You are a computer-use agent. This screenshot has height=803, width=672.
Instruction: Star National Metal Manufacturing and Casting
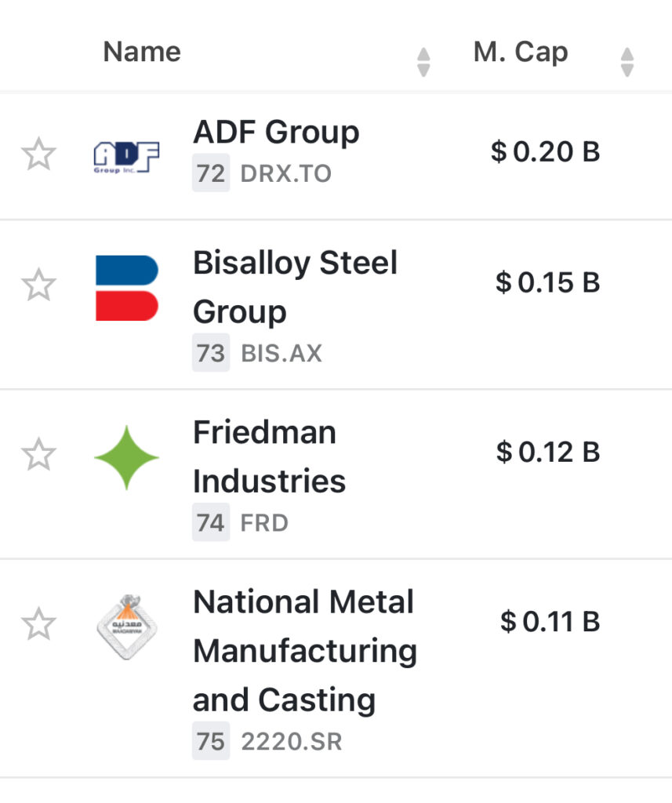tap(38, 624)
